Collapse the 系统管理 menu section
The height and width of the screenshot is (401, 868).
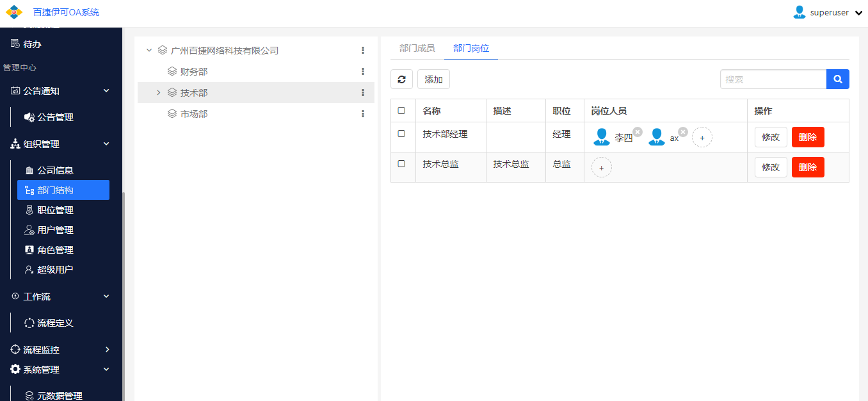(x=106, y=370)
